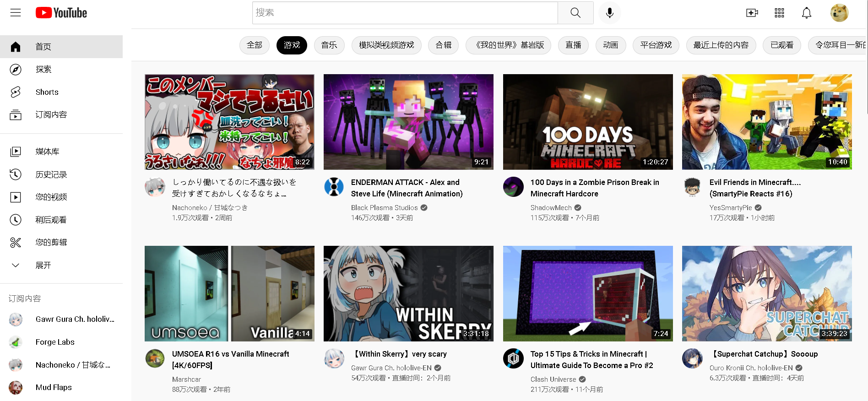Click the 搜索 search input field
This screenshot has height=401, width=868.
(x=405, y=13)
